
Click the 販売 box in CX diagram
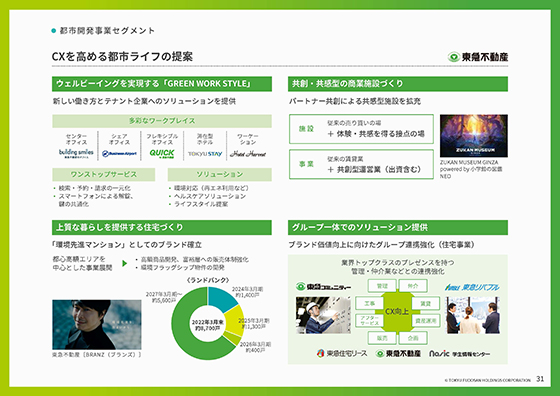click(x=382, y=338)
